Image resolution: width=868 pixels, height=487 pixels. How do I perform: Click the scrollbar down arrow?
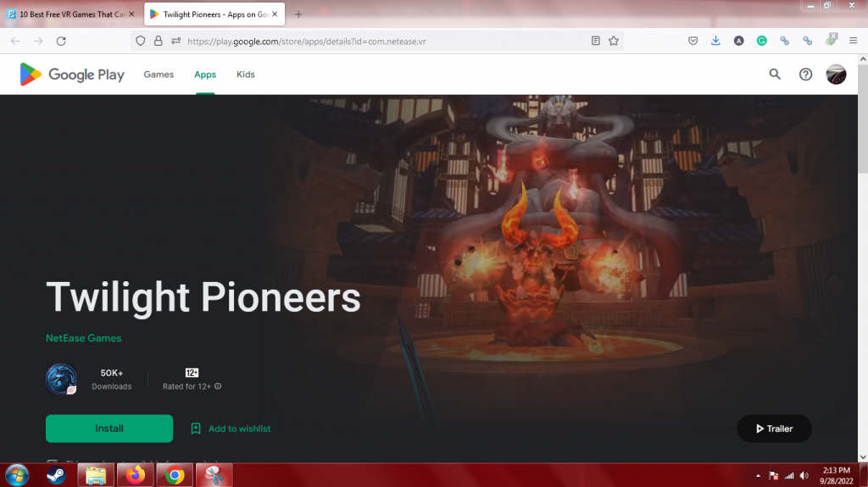tap(863, 457)
